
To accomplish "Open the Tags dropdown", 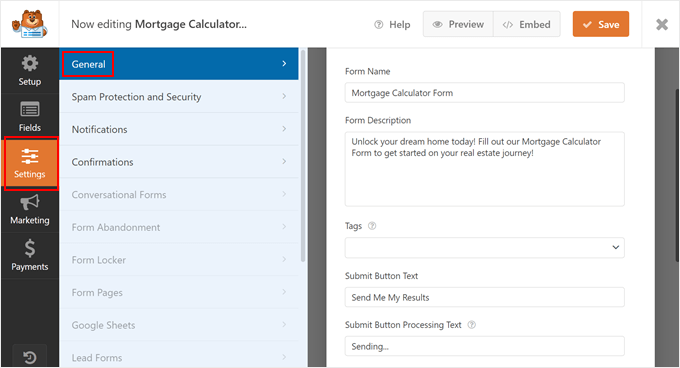I will pyautogui.click(x=484, y=248).
